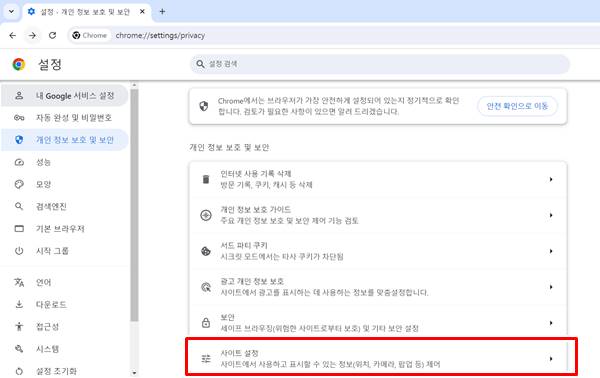This screenshot has width=600, height=378.
Task: Open 기본 브라우저 in the sidebar
Action: point(65,229)
